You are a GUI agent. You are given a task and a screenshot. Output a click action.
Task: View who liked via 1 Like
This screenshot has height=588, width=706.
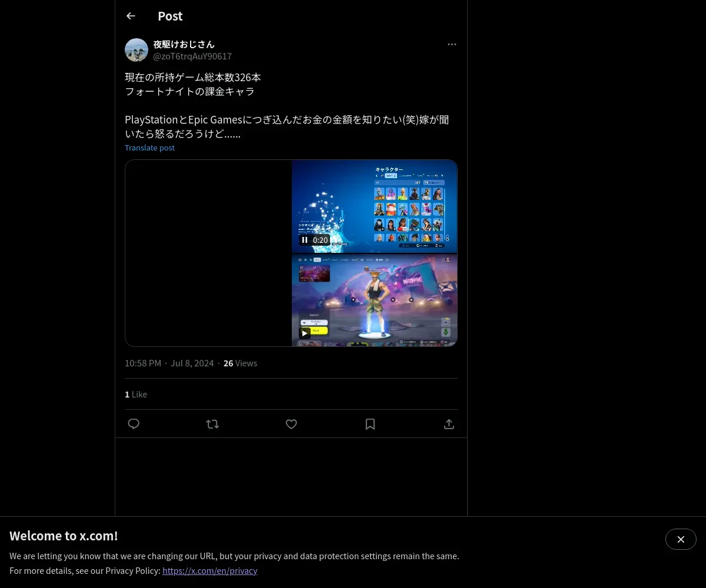coord(136,395)
